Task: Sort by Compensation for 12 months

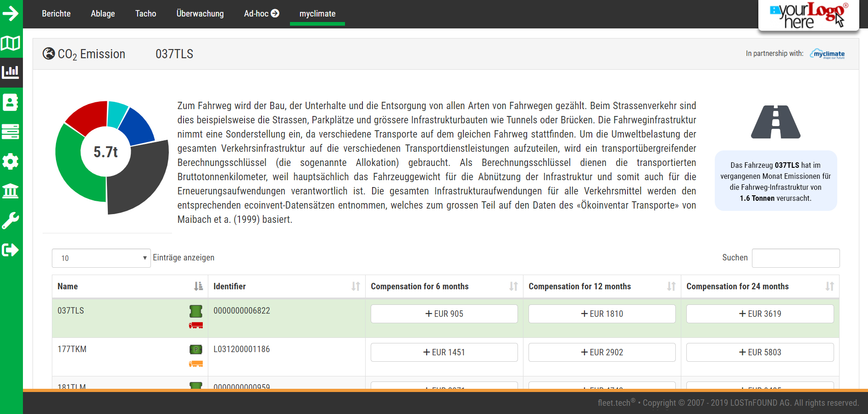Action: pos(602,286)
